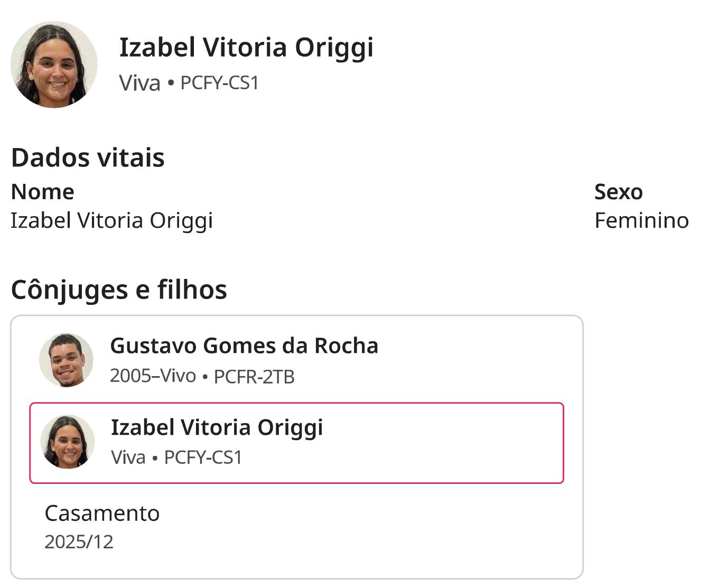Click the Sexo field label
Screen dimensions: 709x588
618,192
